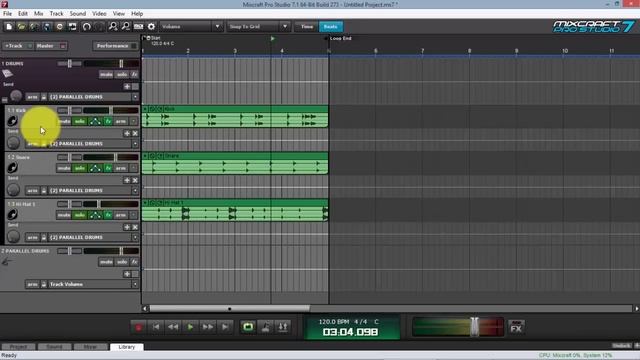The image size is (640, 360).
Task: Jump to end of project
Action: 224,327
